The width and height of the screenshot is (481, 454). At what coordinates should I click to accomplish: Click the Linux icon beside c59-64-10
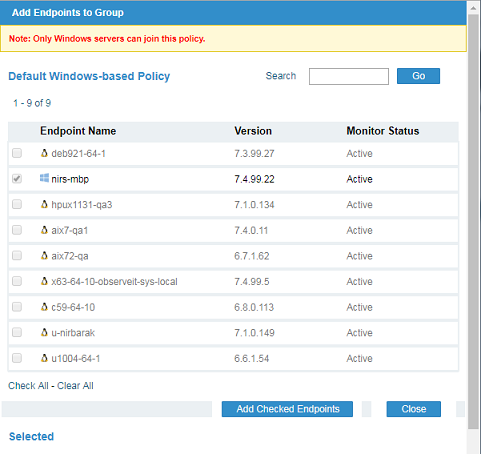point(44,307)
